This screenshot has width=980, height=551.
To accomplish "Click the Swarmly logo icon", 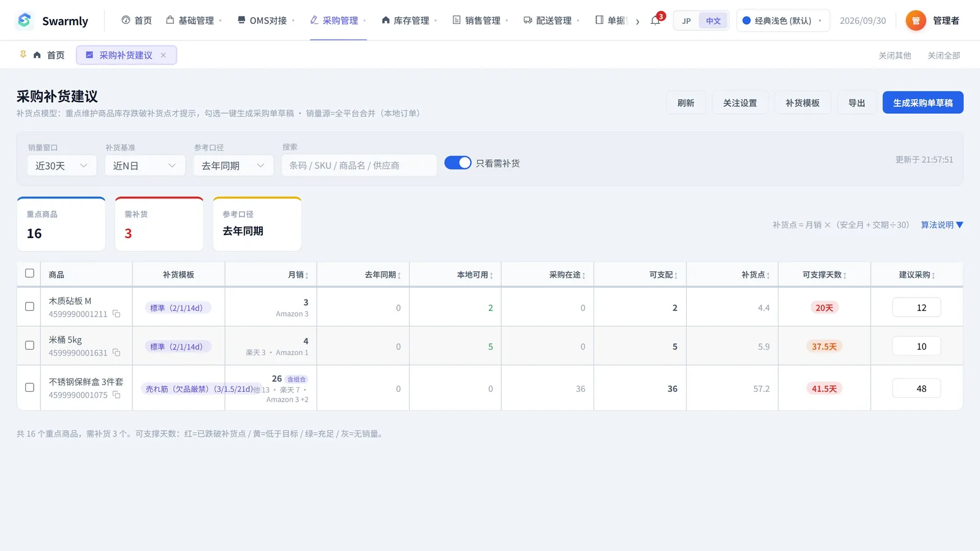I will (x=24, y=20).
